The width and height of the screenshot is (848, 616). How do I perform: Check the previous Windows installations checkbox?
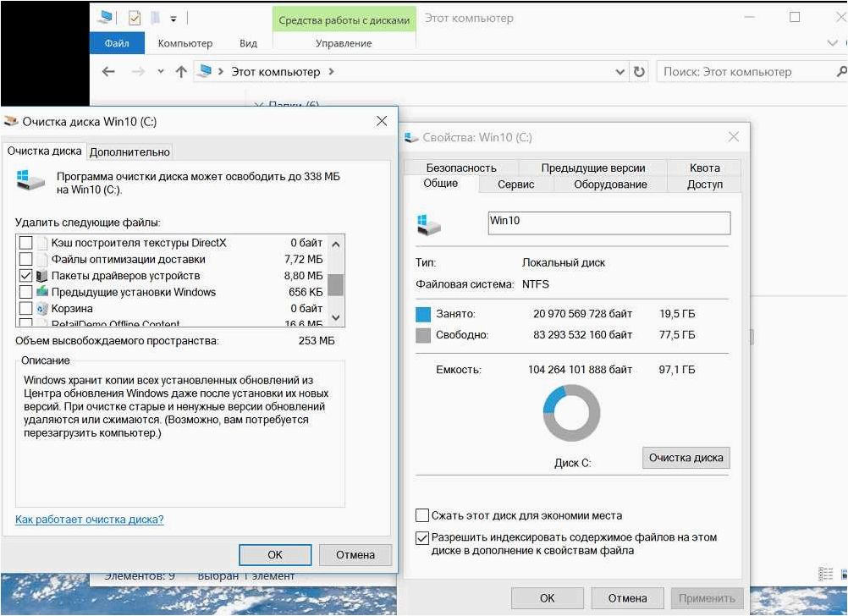(25, 292)
